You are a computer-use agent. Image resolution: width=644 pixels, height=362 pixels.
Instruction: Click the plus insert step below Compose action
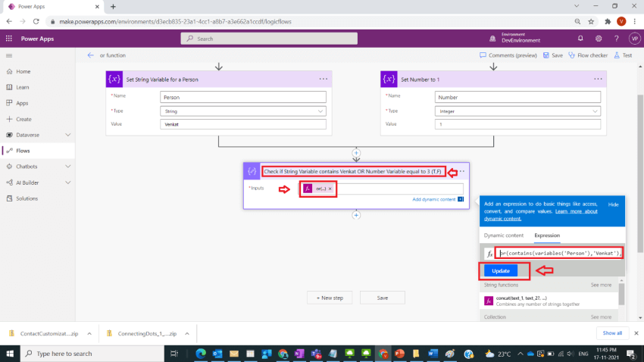click(356, 215)
